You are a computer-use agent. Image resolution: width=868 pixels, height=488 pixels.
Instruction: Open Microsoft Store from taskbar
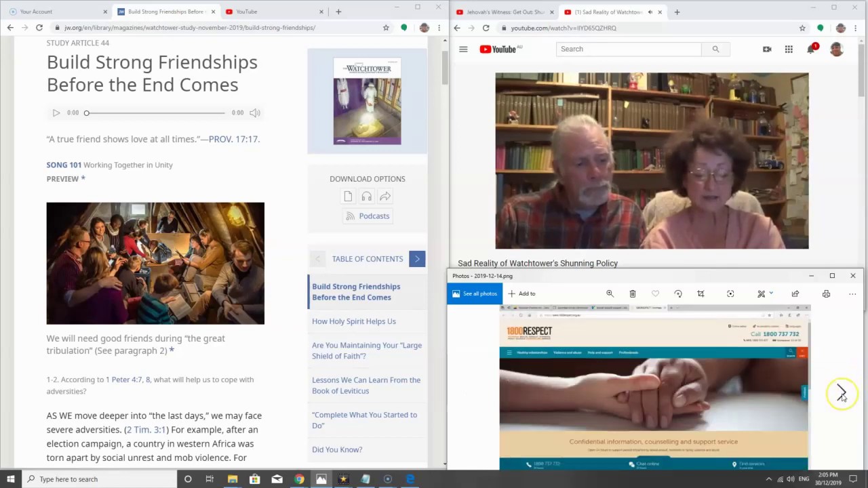254,479
